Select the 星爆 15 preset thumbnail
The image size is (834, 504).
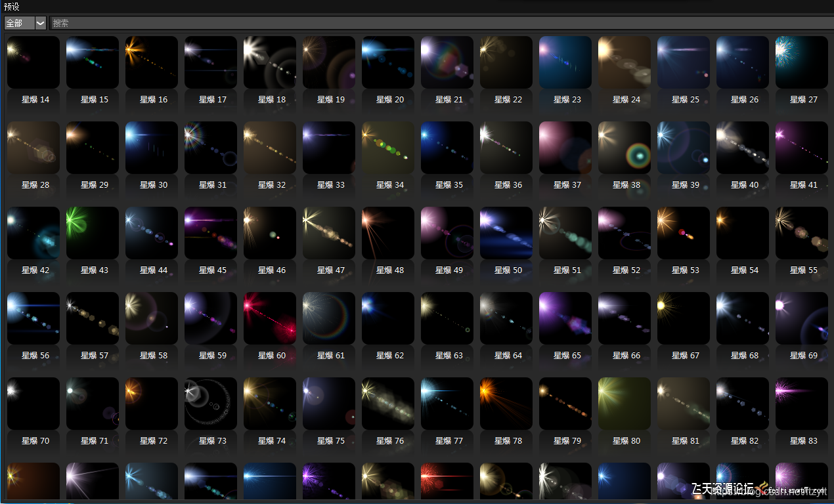(93, 62)
